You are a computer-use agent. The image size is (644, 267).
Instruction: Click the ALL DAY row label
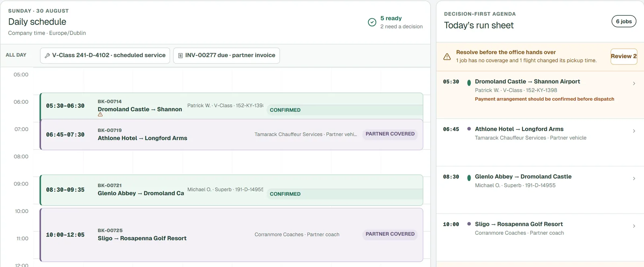16,55
